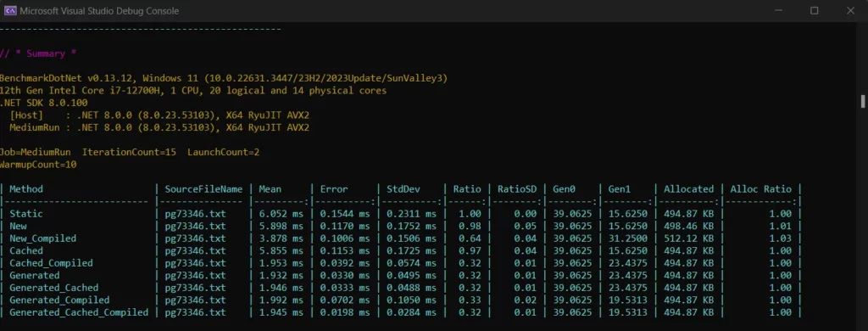Click the 'Generated_Cached' method name

(x=53, y=288)
